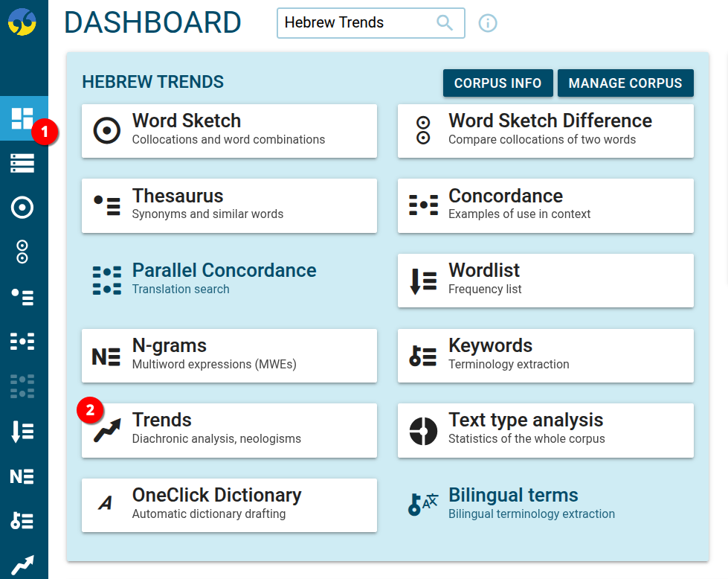This screenshot has width=728, height=579.
Task: Click the N-grams icon in the sidebar
Action: click(24, 475)
